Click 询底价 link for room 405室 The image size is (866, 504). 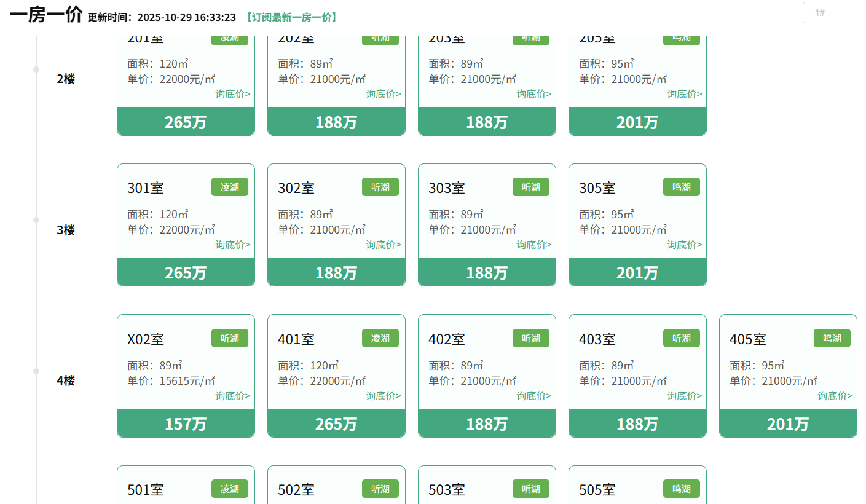tap(835, 396)
